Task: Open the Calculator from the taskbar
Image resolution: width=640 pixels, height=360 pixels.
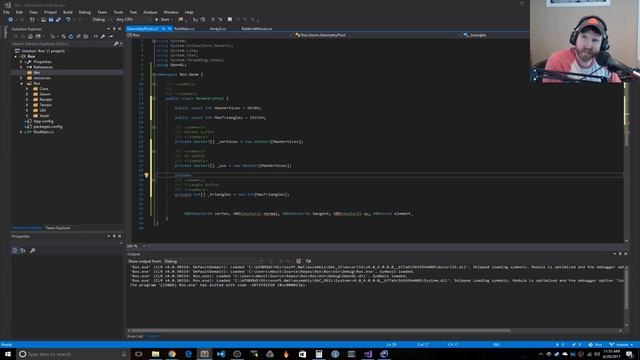Action: (x=319, y=354)
